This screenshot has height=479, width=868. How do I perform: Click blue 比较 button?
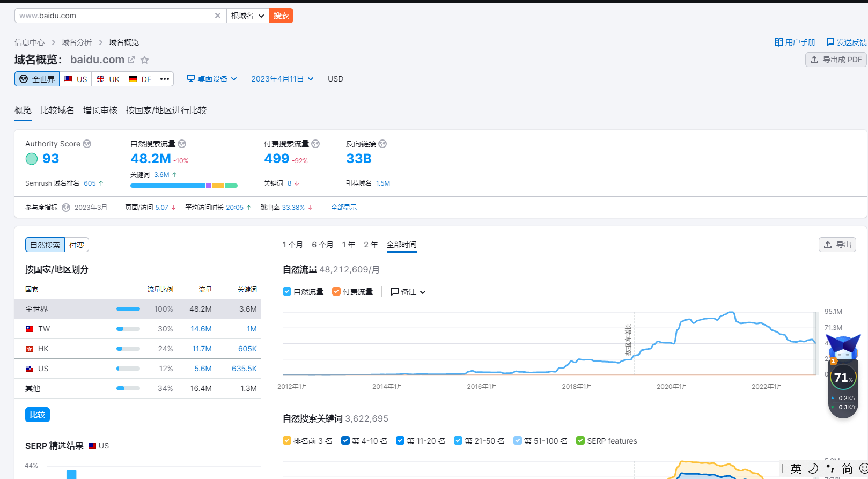pos(38,415)
